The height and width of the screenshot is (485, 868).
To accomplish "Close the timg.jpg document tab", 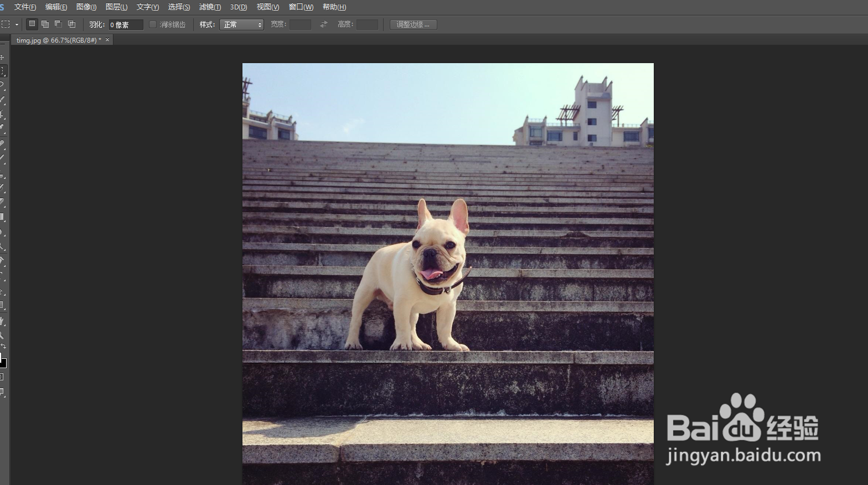I will [107, 40].
